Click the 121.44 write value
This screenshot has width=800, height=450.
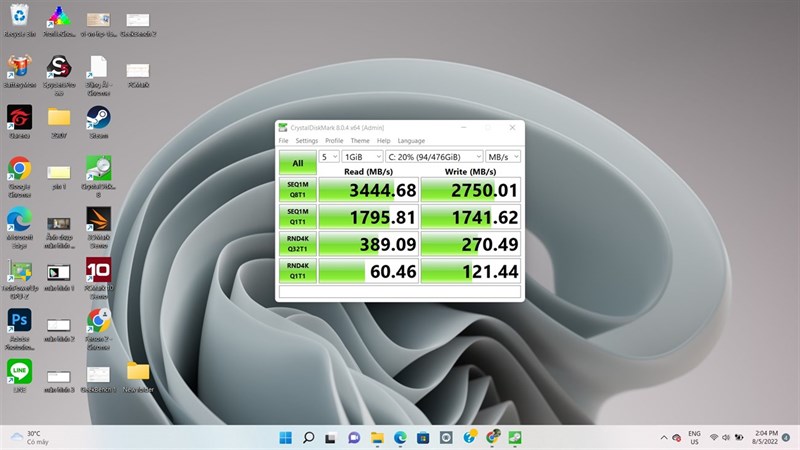tap(470, 271)
